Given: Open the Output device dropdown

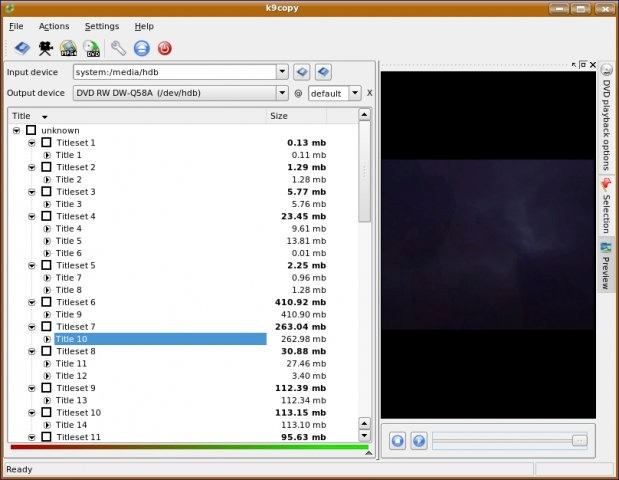Looking at the screenshot, I should click(x=282, y=93).
